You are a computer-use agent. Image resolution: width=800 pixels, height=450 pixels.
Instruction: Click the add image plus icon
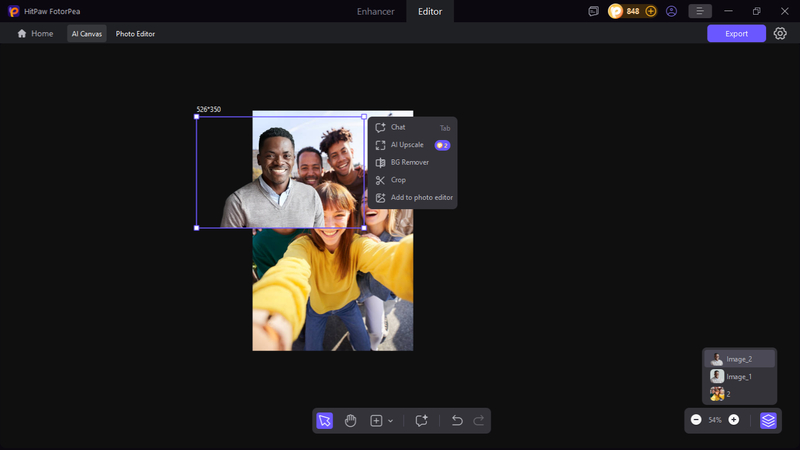coord(376,420)
